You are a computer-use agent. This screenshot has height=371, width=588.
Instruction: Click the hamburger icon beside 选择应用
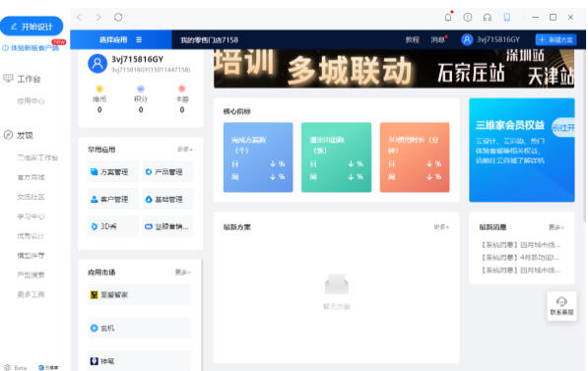click(139, 39)
